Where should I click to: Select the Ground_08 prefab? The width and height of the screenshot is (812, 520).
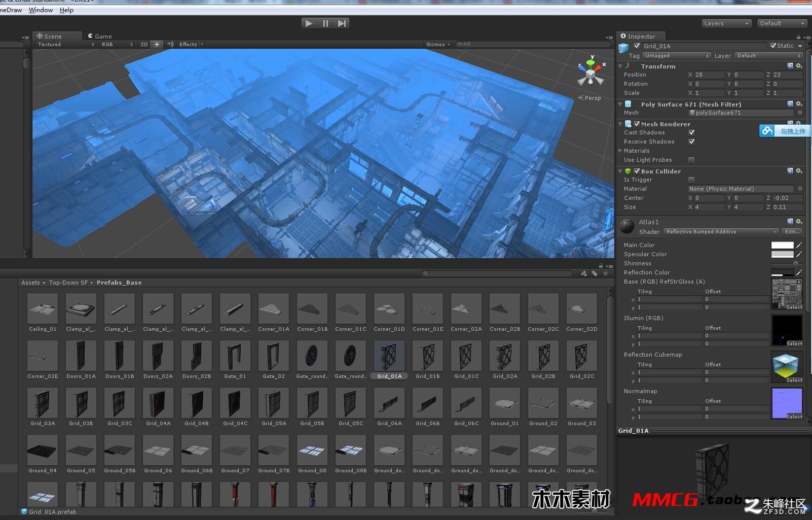point(312,450)
